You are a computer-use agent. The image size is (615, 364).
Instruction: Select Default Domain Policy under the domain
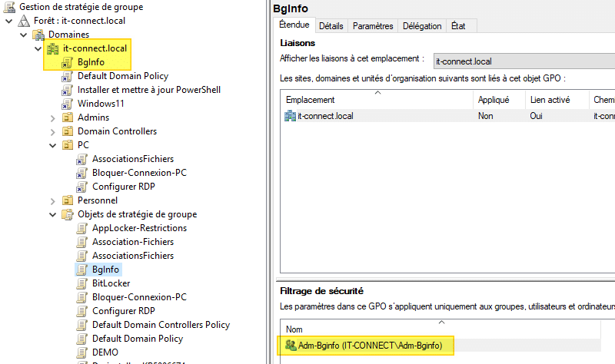(x=123, y=76)
